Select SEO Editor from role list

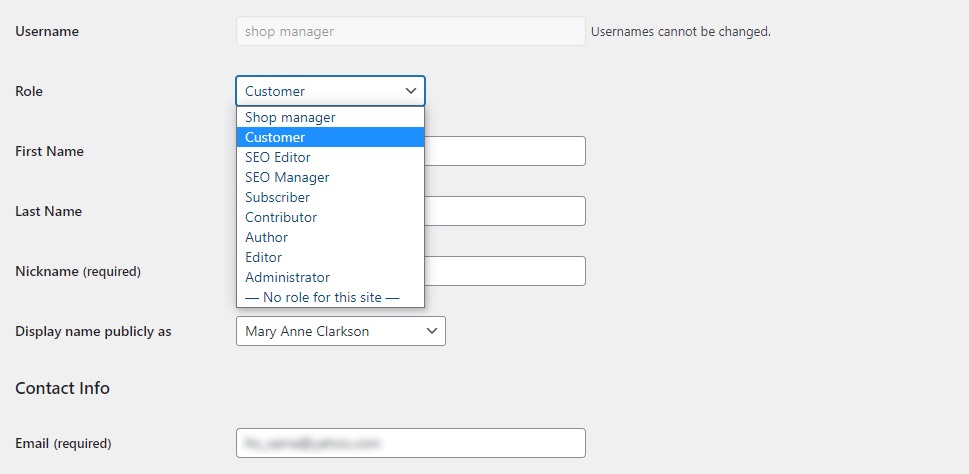[x=330, y=158]
